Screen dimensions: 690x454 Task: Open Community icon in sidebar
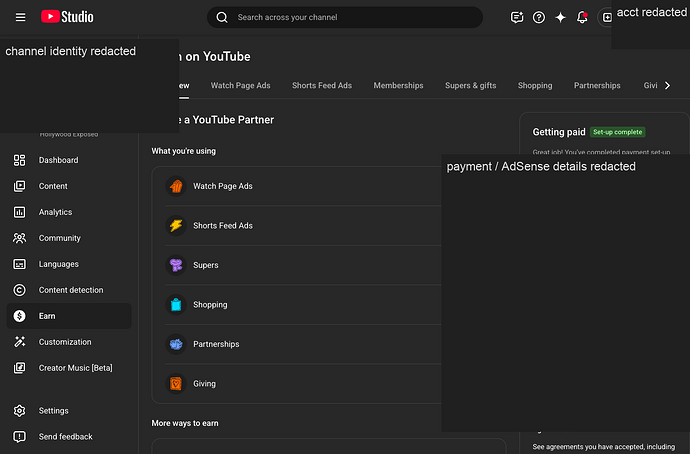coord(19,238)
